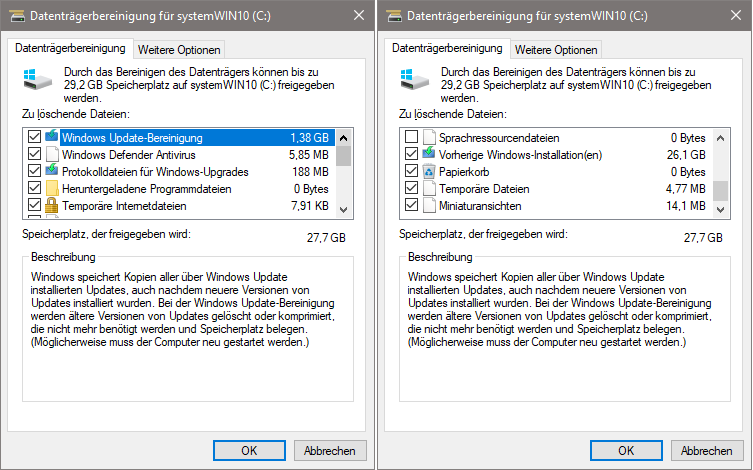Uncheck the Miniaturansichten checkbox

411,205
